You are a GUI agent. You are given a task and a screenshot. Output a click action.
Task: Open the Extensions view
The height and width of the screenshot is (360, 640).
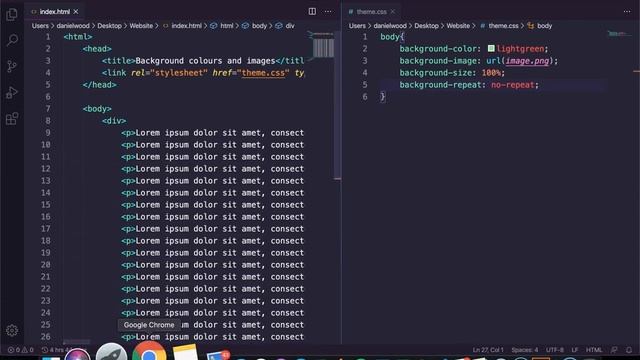pyautogui.click(x=12, y=119)
